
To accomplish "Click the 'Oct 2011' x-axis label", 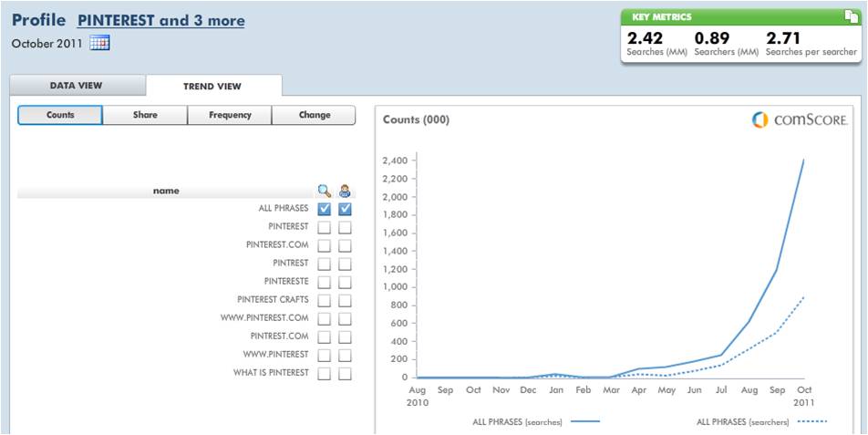I will click(805, 397).
